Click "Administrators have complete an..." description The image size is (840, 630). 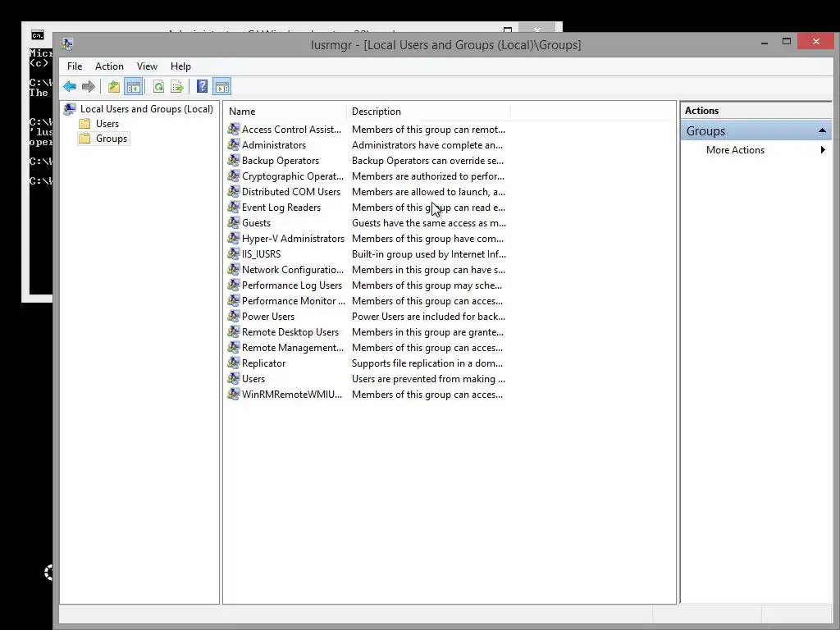pos(427,145)
